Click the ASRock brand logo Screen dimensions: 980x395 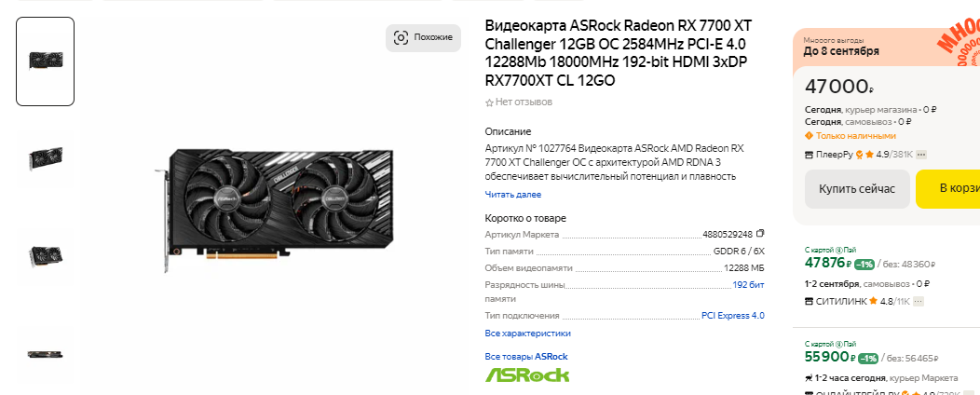527,375
